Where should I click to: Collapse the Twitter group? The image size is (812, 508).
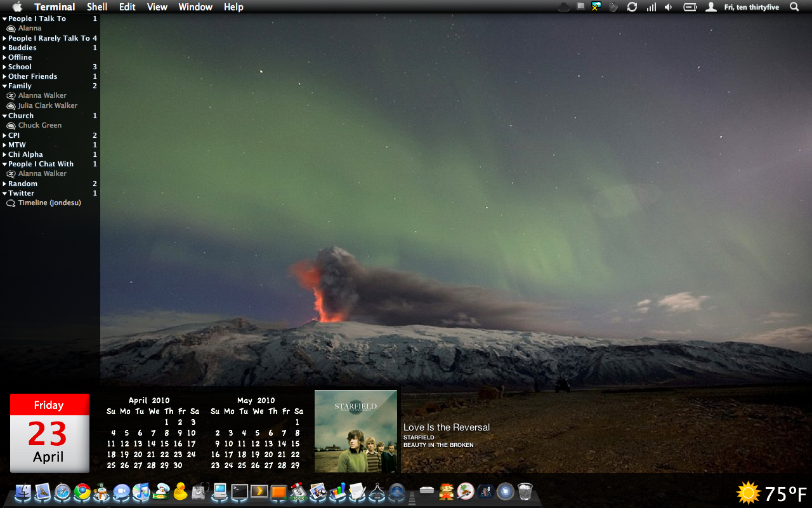pos(4,194)
